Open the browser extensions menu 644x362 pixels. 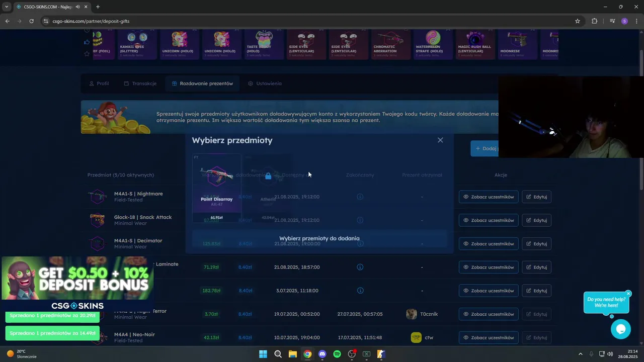click(x=595, y=21)
